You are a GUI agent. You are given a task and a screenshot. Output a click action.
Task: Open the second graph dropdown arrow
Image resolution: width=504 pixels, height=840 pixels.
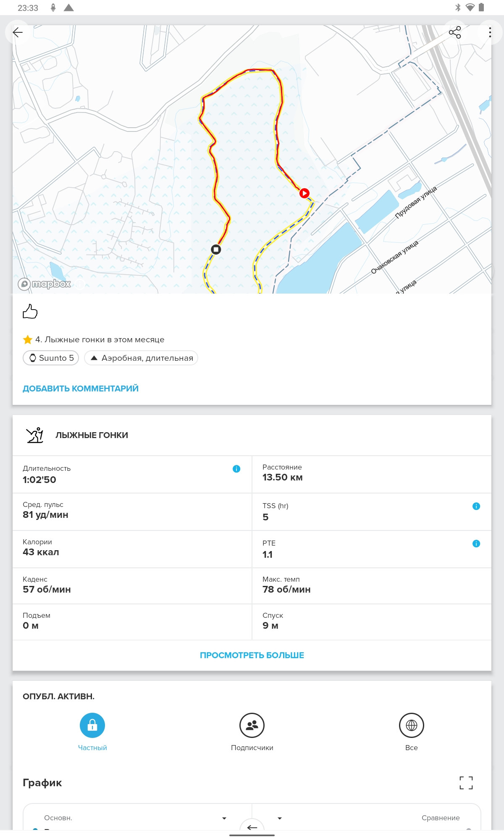click(280, 818)
